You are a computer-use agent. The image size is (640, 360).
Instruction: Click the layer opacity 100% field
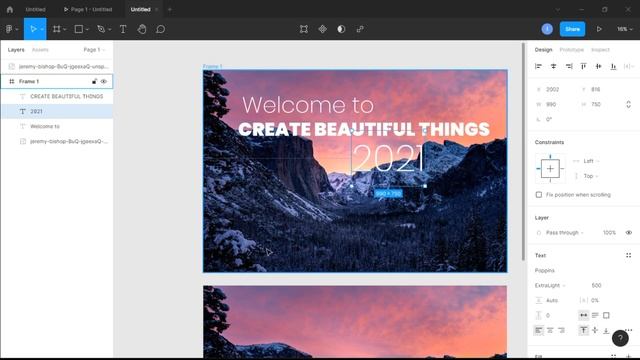pyautogui.click(x=609, y=233)
